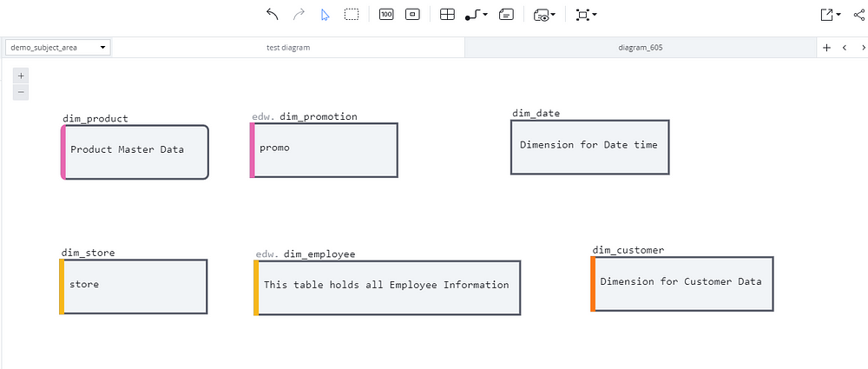Add a table with the grid icon
This screenshot has width=868, height=369.
447,15
